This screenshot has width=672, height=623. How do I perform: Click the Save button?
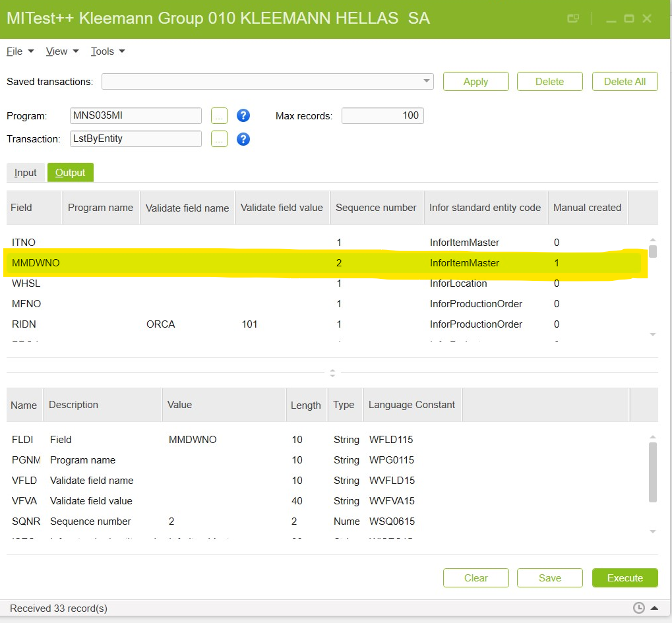coord(549,578)
